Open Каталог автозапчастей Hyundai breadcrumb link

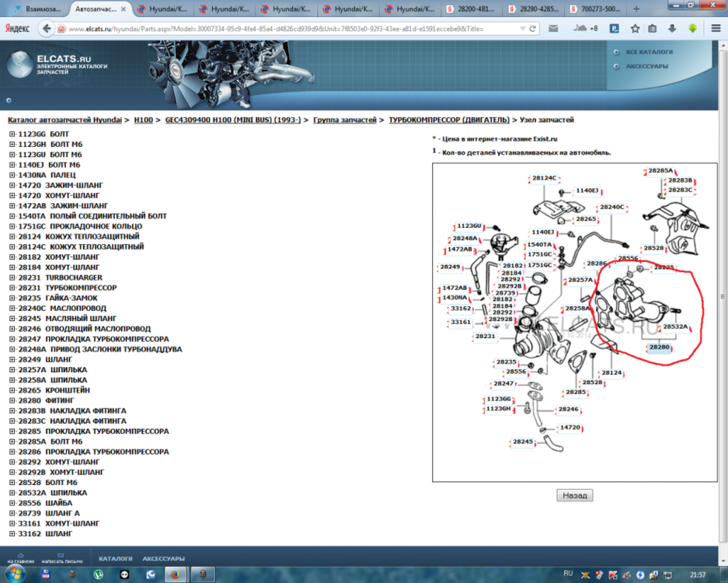[64, 120]
